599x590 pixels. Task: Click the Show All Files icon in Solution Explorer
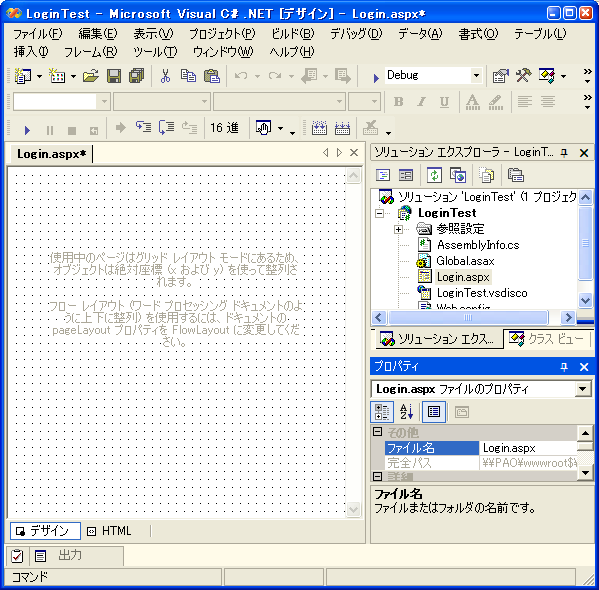coord(486,175)
